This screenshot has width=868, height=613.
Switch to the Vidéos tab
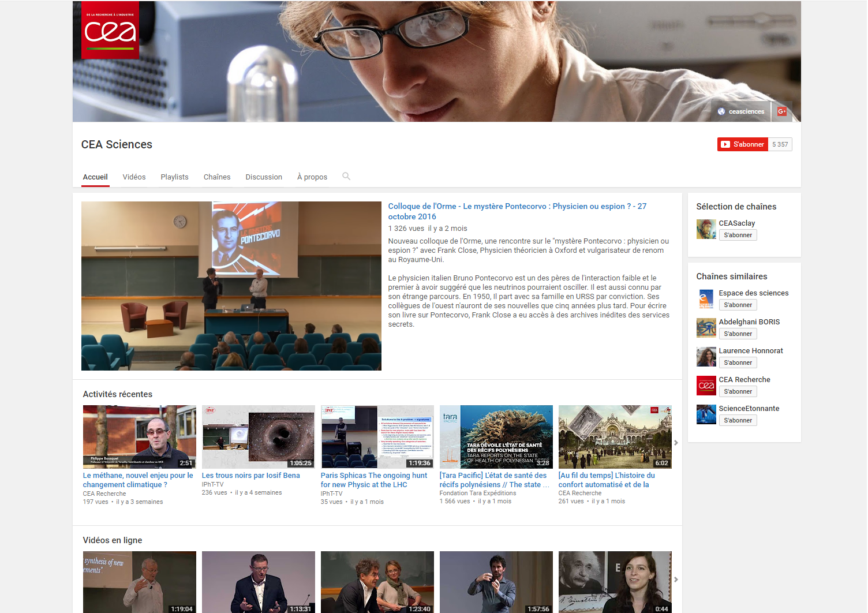coord(134,177)
